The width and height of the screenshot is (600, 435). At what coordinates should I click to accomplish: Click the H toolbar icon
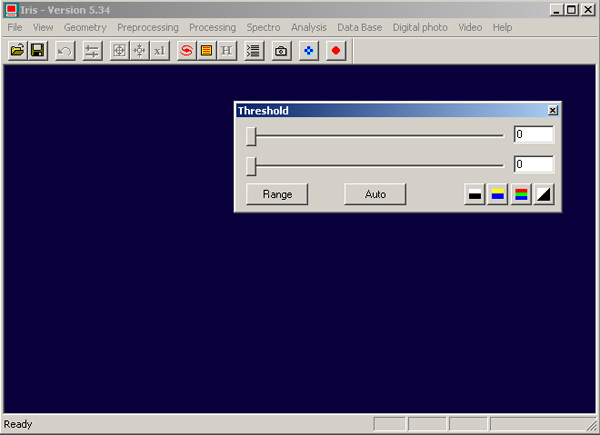(227, 51)
